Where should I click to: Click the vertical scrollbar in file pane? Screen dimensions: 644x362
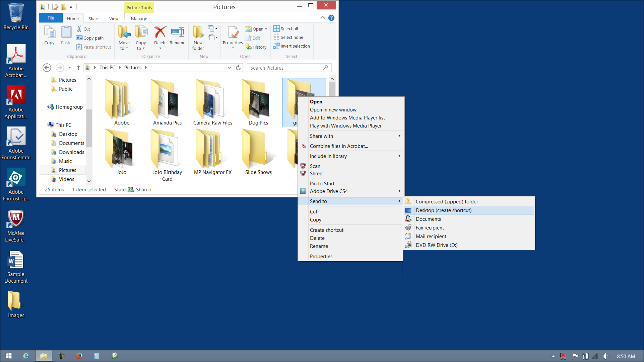click(331, 88)
